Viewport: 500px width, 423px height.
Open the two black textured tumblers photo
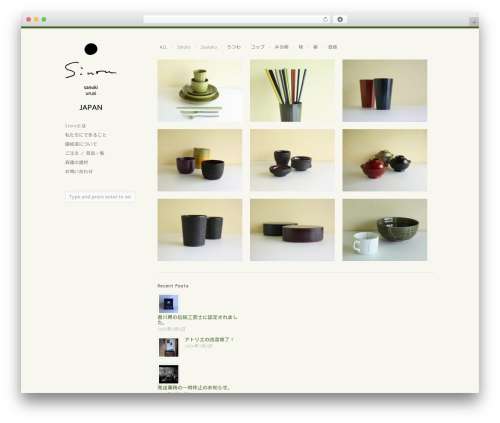pyautogui.click(x=200, y=230)
